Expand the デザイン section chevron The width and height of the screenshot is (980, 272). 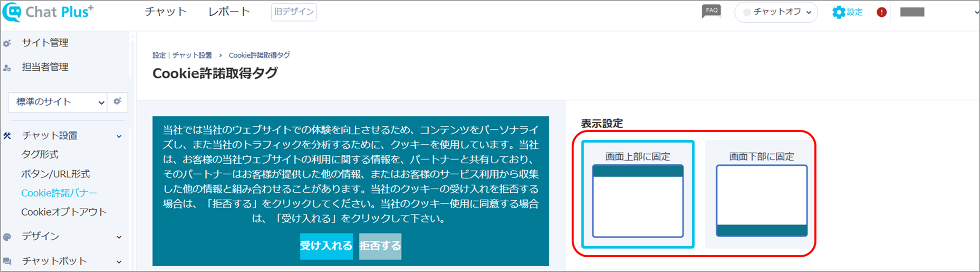click(119, 237)
